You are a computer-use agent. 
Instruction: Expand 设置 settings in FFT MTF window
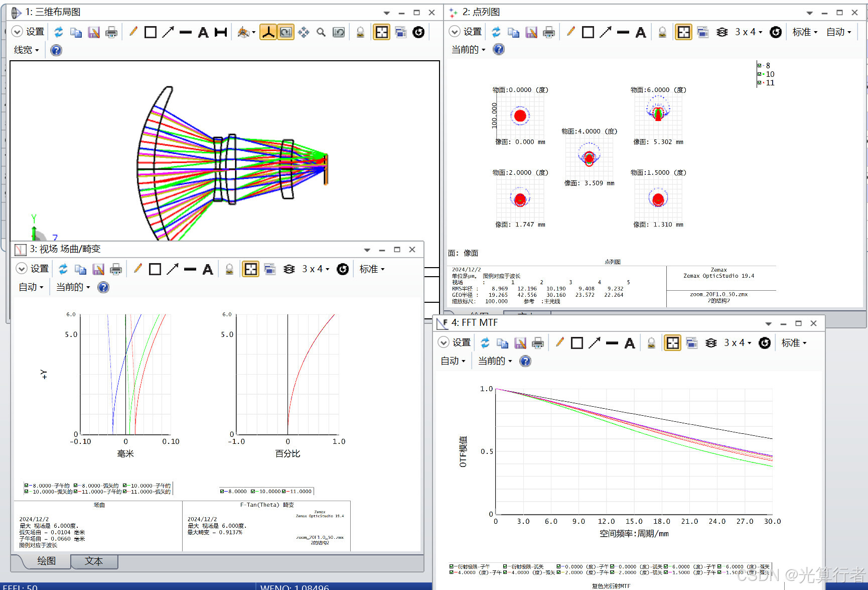point(455,343)
